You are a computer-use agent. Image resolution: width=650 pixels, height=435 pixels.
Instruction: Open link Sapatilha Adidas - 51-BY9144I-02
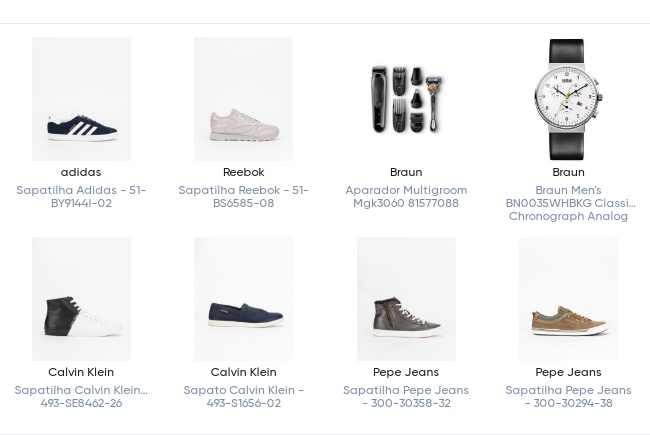pos(81,197)
